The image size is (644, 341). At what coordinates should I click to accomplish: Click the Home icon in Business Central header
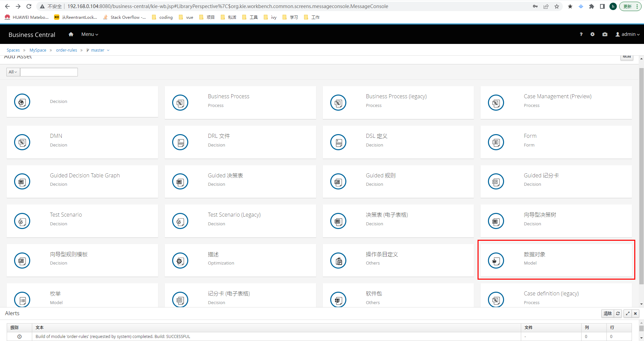(x=71, y=34)
